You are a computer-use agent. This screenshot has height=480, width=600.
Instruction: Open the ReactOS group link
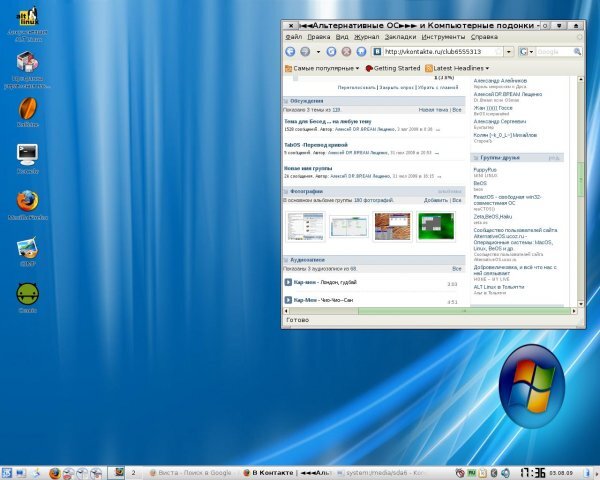[x=489, y=197]
